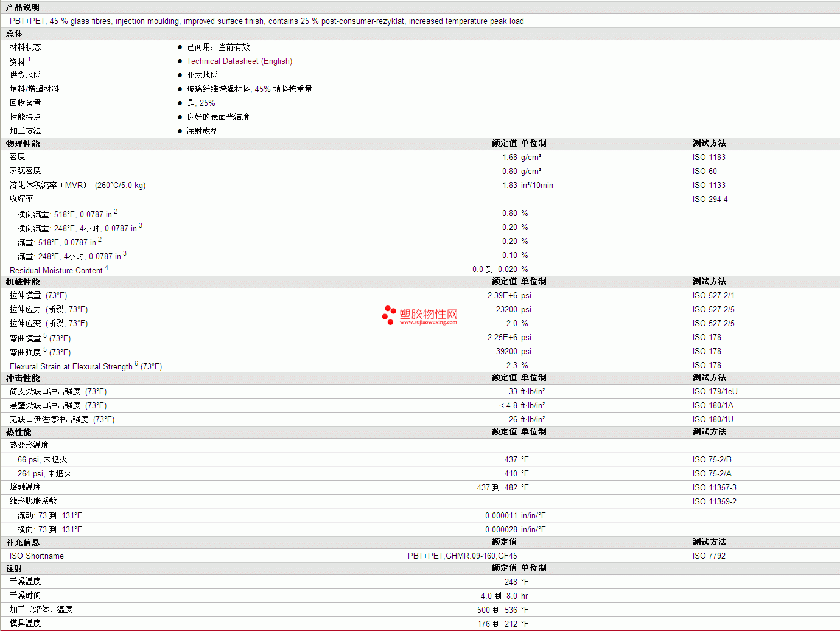840x631 pixels.
Task: Select test method 'ISO 179/1eU'
Action: coord(715,392)
